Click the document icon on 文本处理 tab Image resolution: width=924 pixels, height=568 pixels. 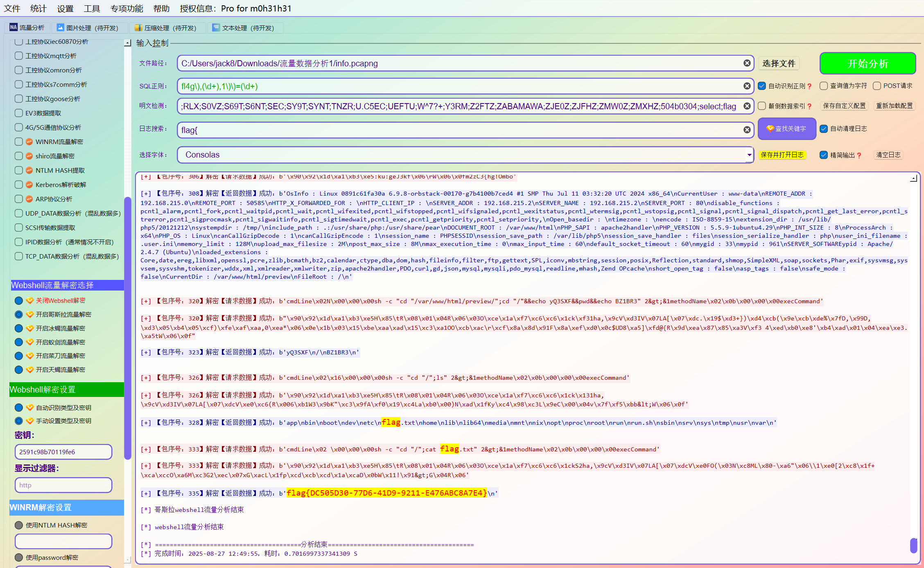point(216,27)
